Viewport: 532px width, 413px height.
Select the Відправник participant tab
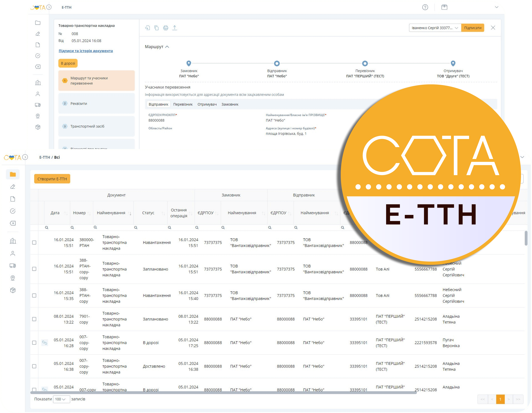[x=158, y=104]
